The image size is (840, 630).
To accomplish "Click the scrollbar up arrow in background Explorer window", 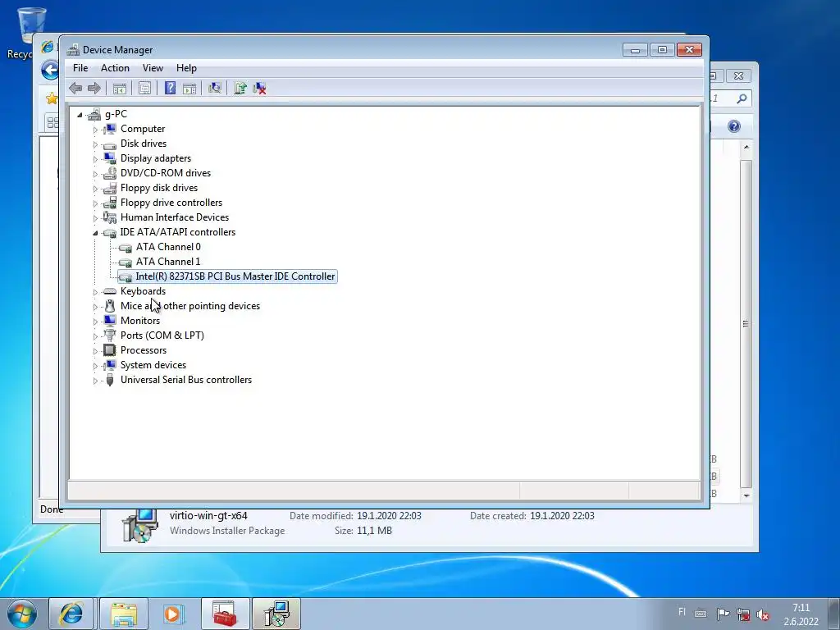I will point(746,147).
